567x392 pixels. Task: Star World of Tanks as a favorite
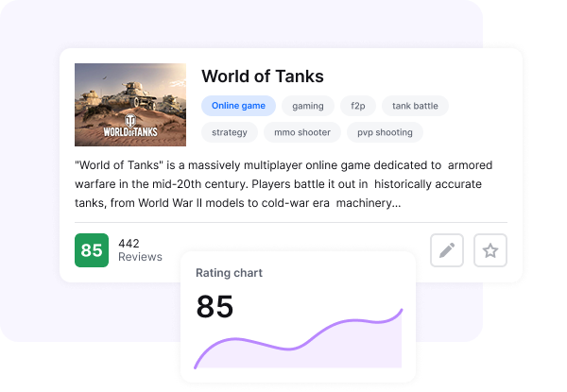click(490, 250)
